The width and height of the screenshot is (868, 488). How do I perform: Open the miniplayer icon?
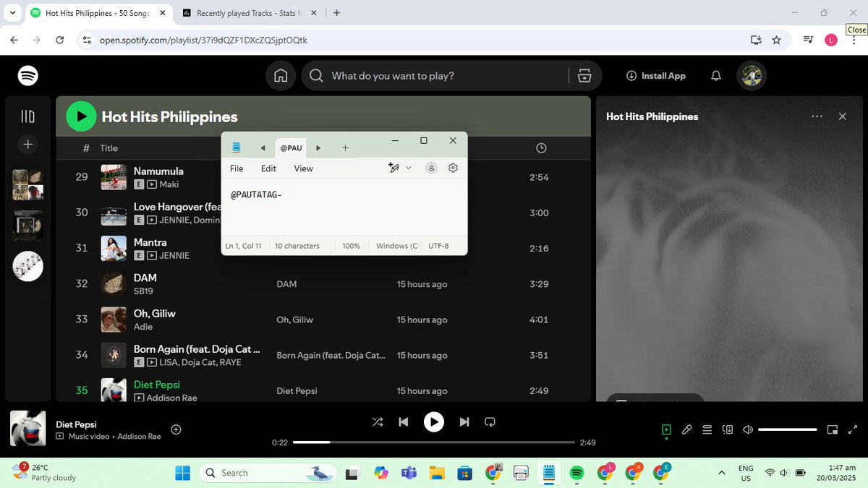pos(833,429)
